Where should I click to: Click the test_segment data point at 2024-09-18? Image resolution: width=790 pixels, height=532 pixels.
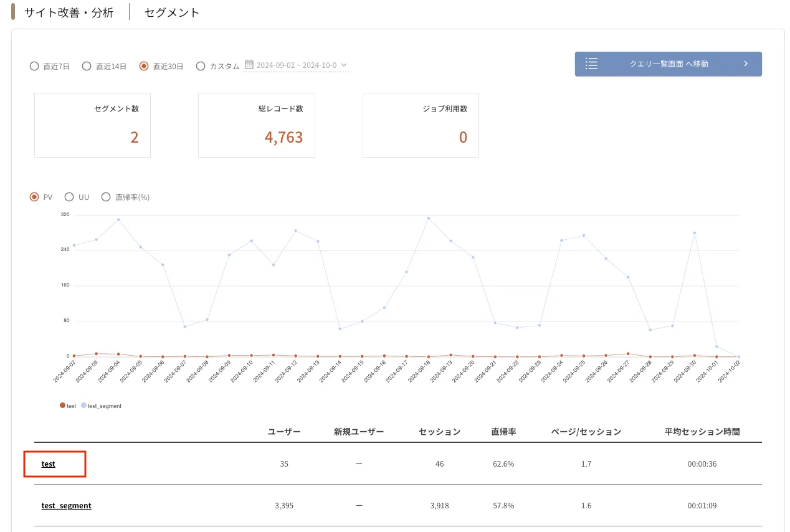tap(429, 218)
